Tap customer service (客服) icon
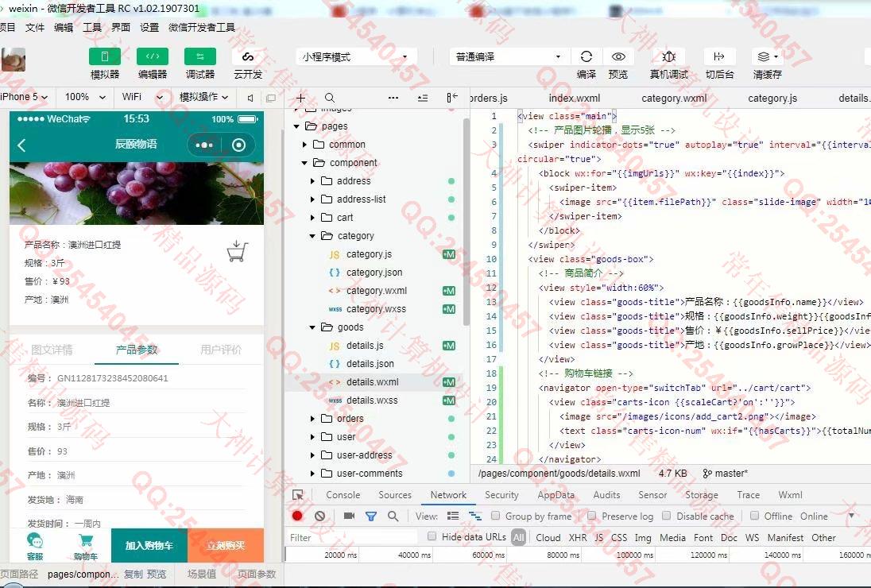 [34, 545]
